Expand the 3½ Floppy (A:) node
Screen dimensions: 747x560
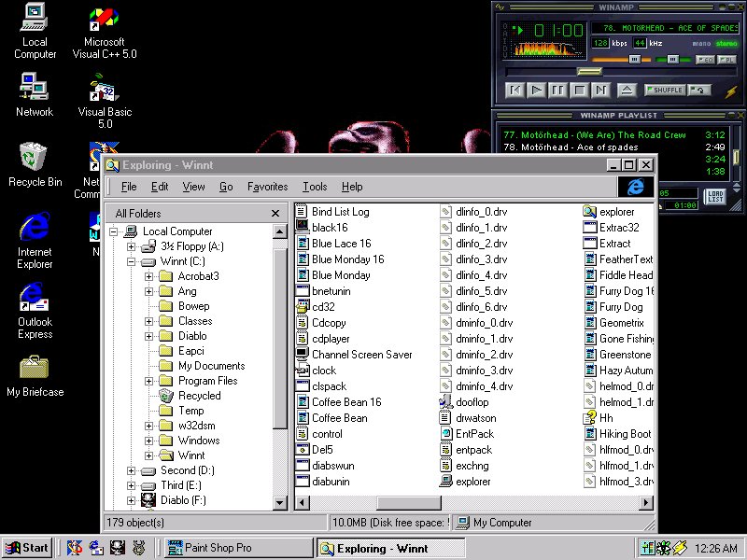tap(131, 246)
